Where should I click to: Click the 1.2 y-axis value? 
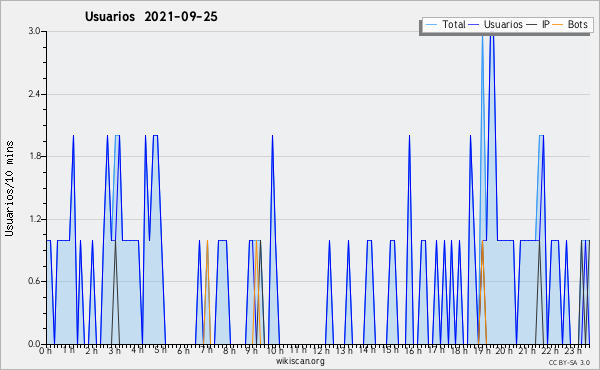[34, 219]
